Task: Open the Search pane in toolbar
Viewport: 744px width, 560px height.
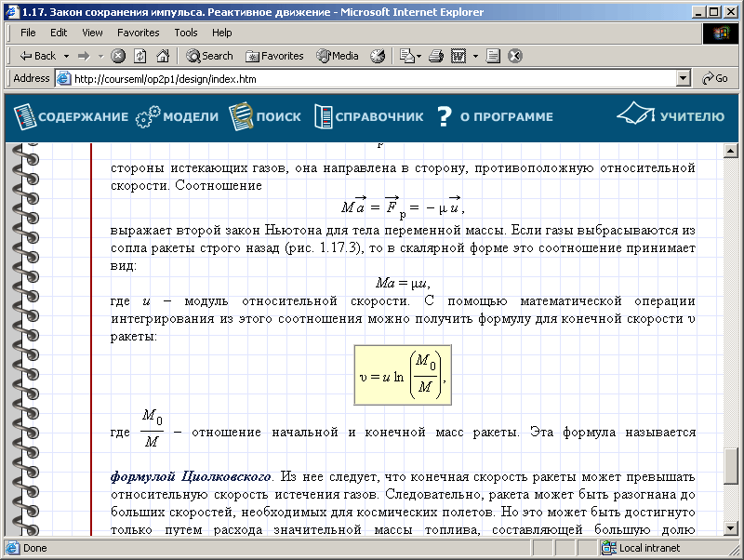Action: [x=209, y=56]
